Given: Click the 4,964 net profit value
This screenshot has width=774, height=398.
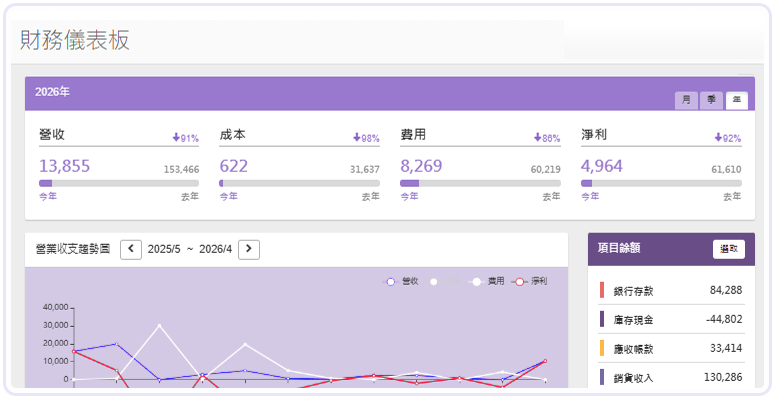Looking at the screenshot, I should [x=602, y=166].
